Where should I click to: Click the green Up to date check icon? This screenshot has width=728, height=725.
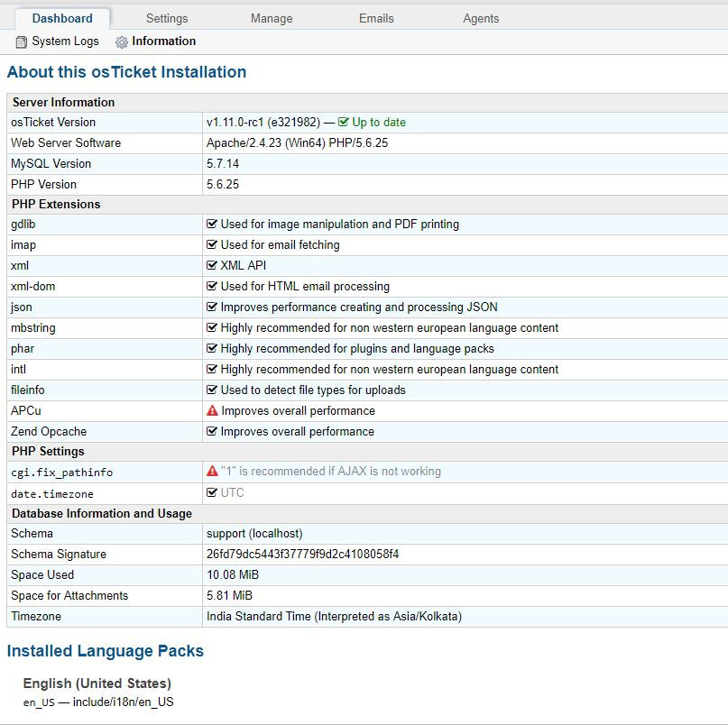[343, 122]
